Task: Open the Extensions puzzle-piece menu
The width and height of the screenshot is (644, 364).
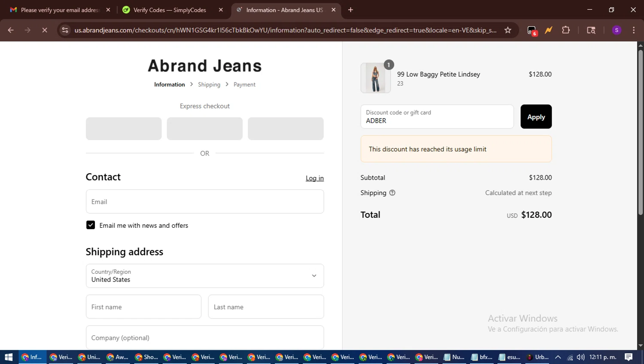Action: [x=566, y=30]
